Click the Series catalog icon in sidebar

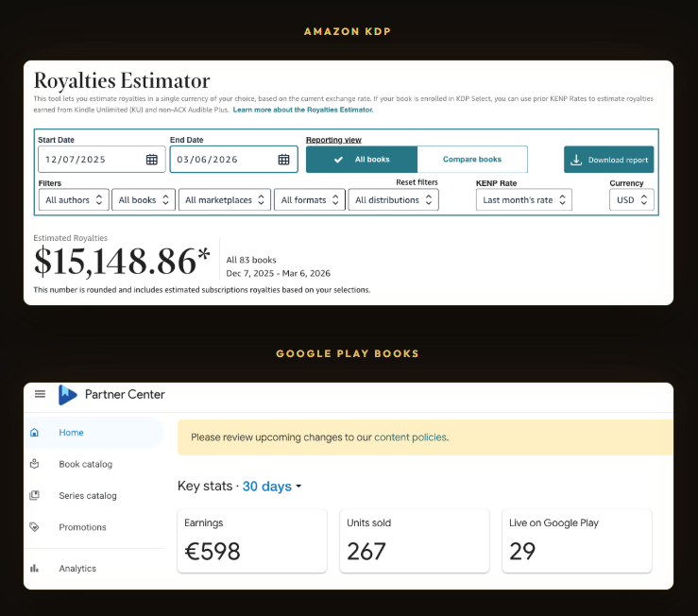pyautogui.click(x=34, y=495)
